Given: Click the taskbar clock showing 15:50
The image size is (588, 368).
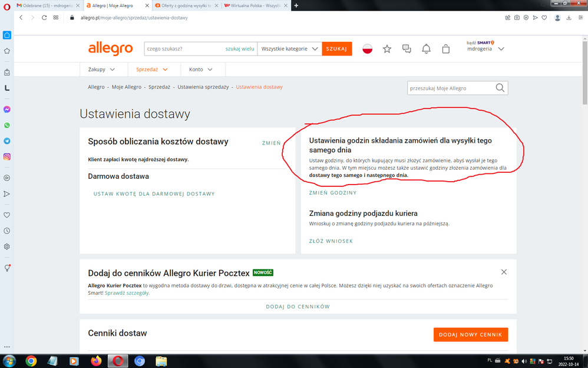Looking at the screenshot, I should 569,362.
